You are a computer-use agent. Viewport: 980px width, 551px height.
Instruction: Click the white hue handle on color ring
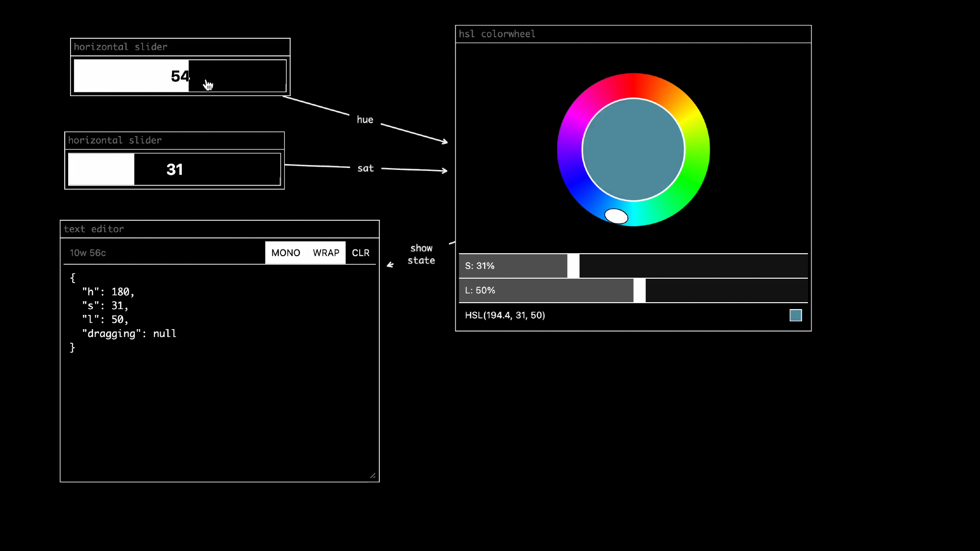[616, 216]
